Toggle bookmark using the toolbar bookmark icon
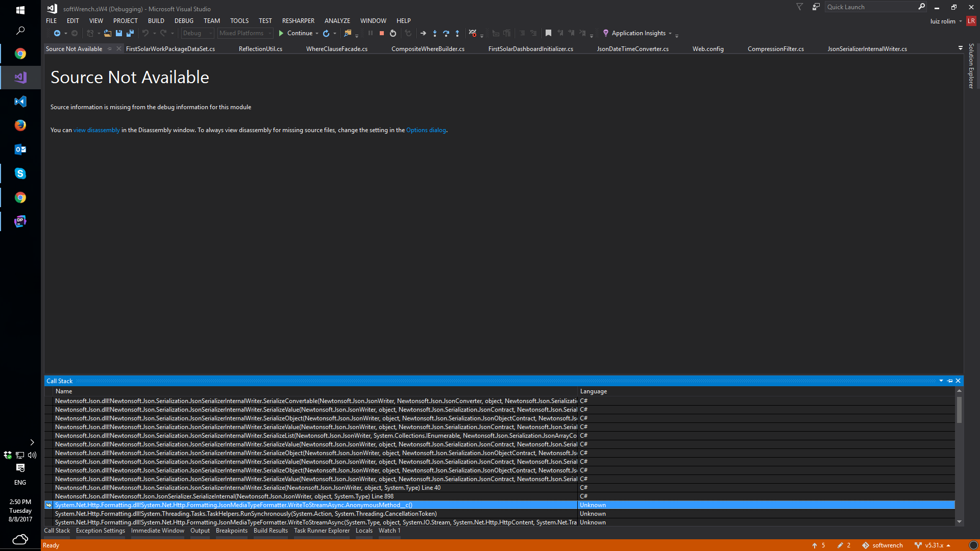This screenshot has height=551, width=980. tap(548, 33)
